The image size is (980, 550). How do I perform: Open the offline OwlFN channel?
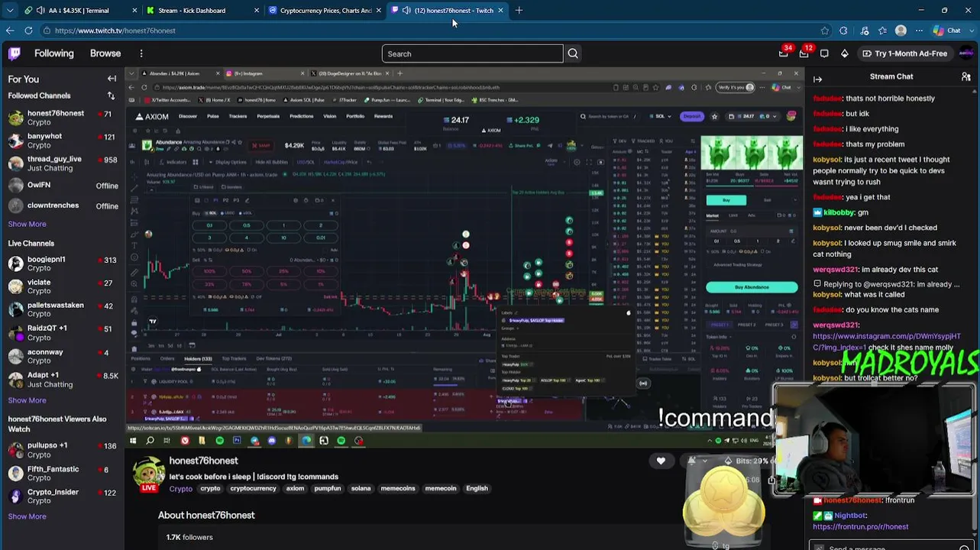click(63, 185)
